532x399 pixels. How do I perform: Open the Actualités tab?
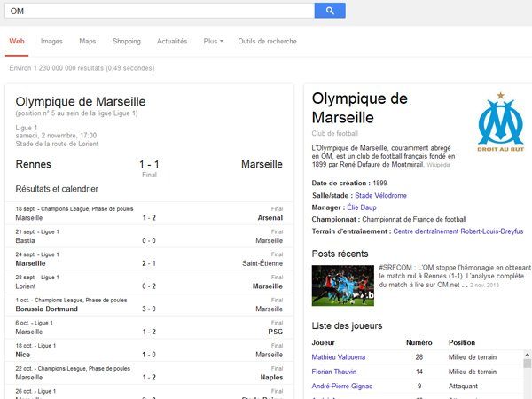[172, 41]
